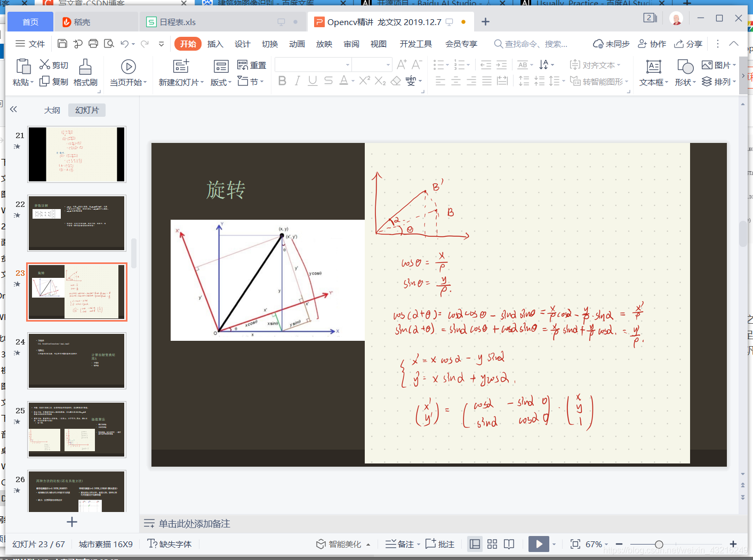
Task: Toggle Bold formatting
Action: pyautogui.click(x=282, y=81)
